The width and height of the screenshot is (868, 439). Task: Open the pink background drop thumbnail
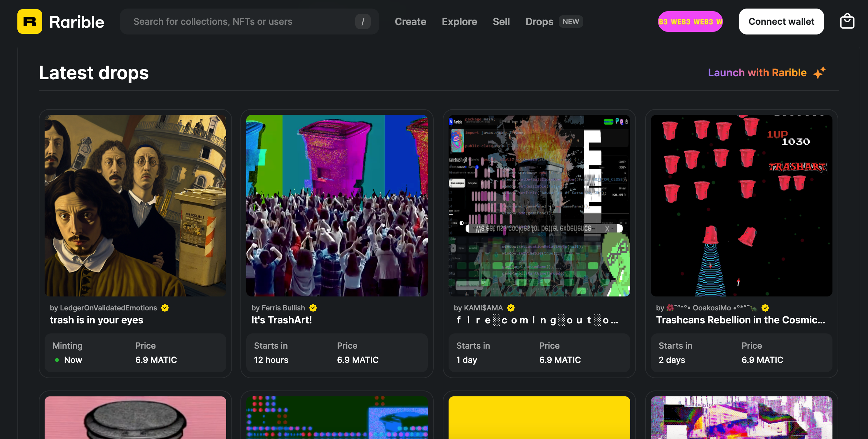click(135, 418)
